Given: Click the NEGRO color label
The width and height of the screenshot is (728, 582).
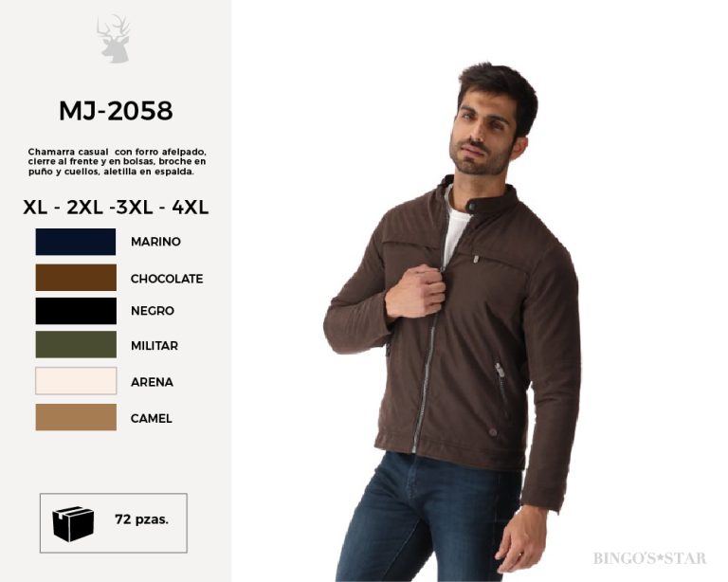Looking at the screenshot, I should point(153,311).
